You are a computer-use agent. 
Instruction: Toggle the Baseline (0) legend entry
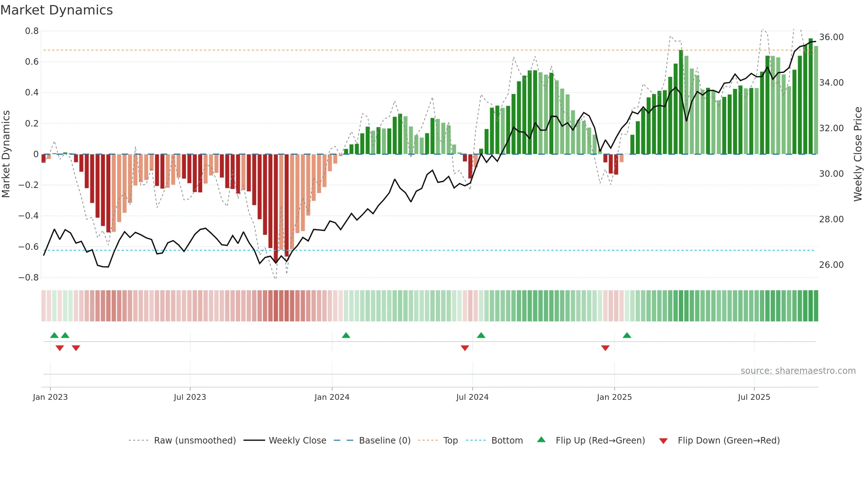[372, 440]
